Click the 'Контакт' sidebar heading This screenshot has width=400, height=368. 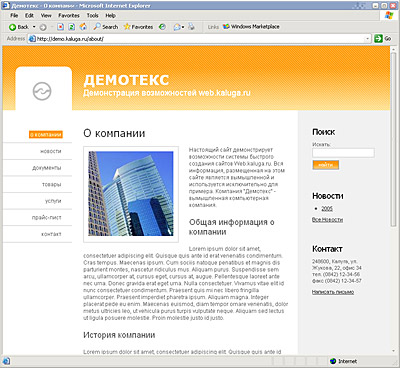point(327,249)
